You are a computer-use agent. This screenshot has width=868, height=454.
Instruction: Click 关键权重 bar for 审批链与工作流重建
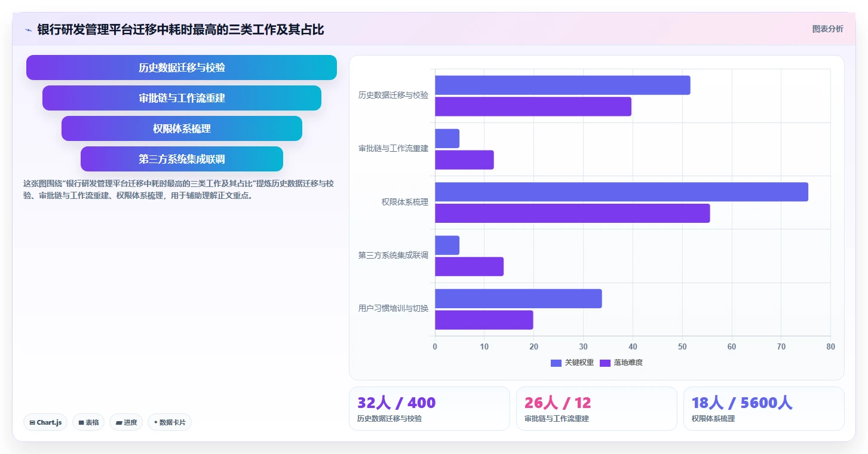tap(447, 139)
